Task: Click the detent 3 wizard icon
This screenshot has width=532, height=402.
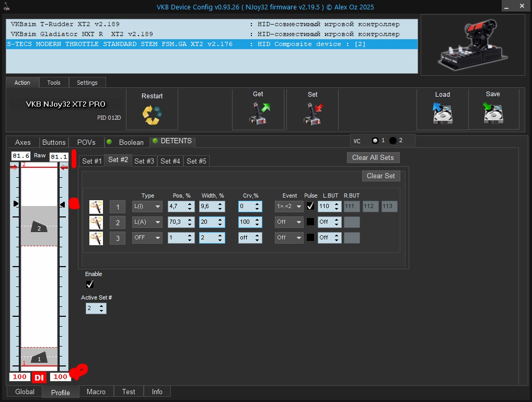Action: click(96, 238)
